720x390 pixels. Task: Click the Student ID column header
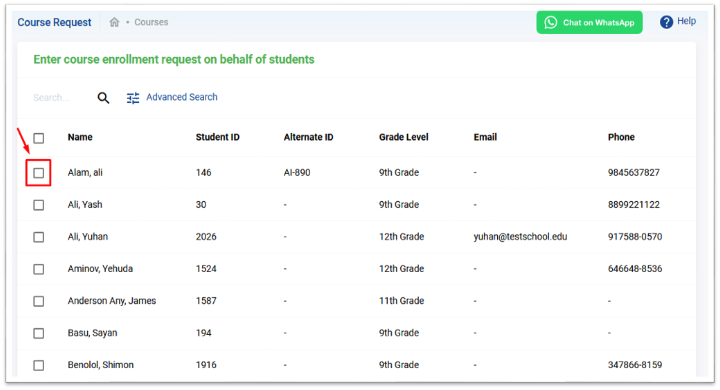coord(218,137)
